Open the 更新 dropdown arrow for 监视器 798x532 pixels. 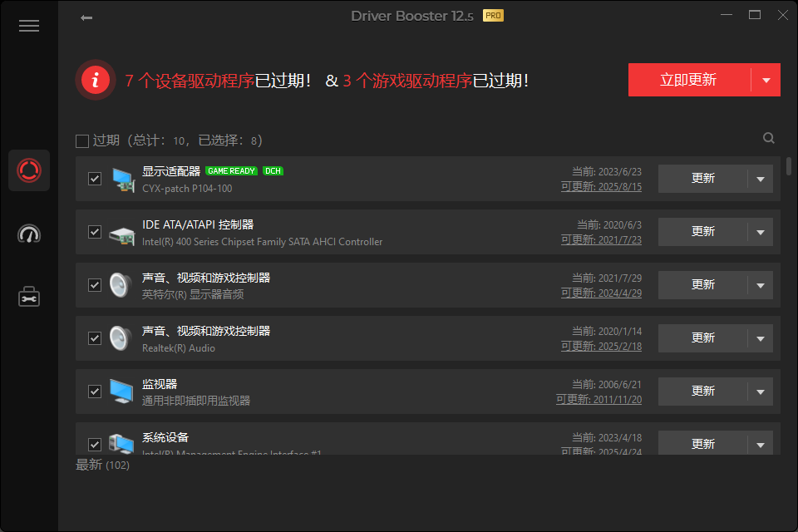coord(761,392)
